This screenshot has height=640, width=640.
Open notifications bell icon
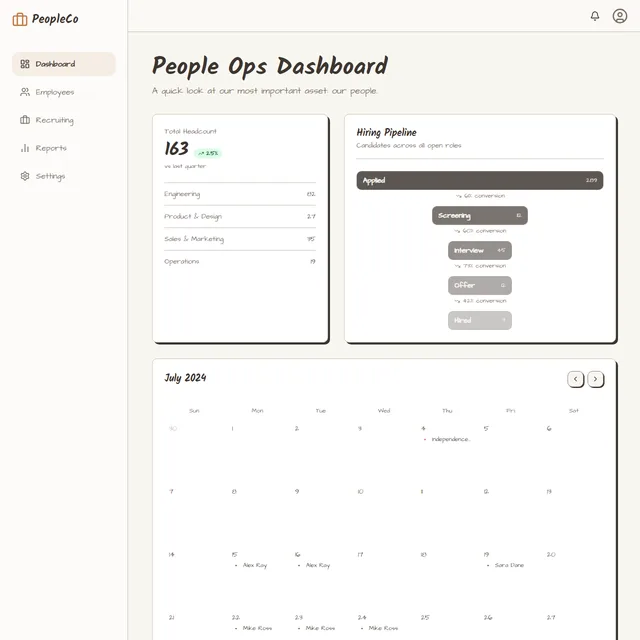(595, 16)
